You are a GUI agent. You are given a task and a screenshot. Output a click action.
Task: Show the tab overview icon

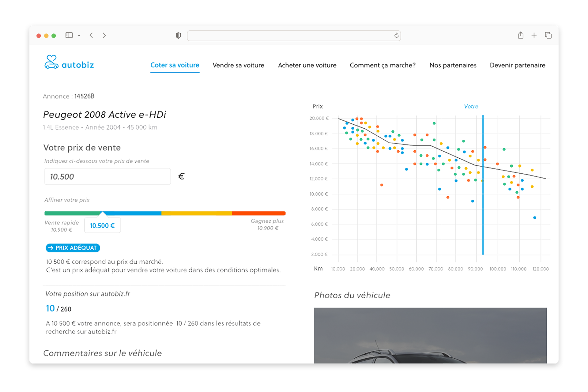pos(548,35)
